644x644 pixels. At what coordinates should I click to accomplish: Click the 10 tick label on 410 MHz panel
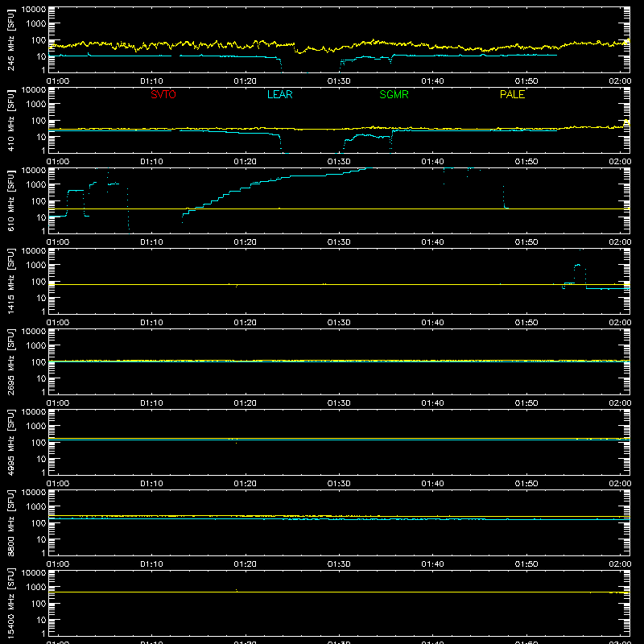[x=42, y=137]
